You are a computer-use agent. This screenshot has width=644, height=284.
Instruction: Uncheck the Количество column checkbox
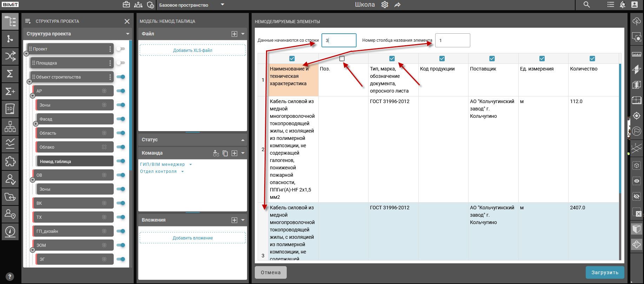point(592,59)
